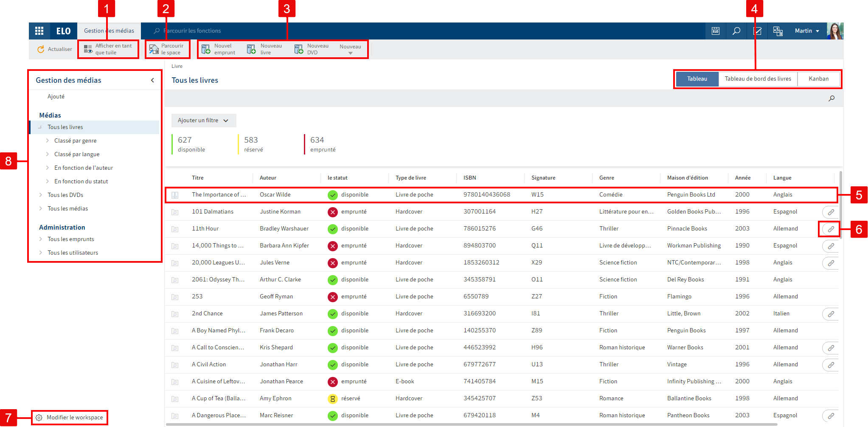The width and height of the screenshot is (868, 427).
Task: Open Tous les emprunts in Administration
Action: point(70,239)
